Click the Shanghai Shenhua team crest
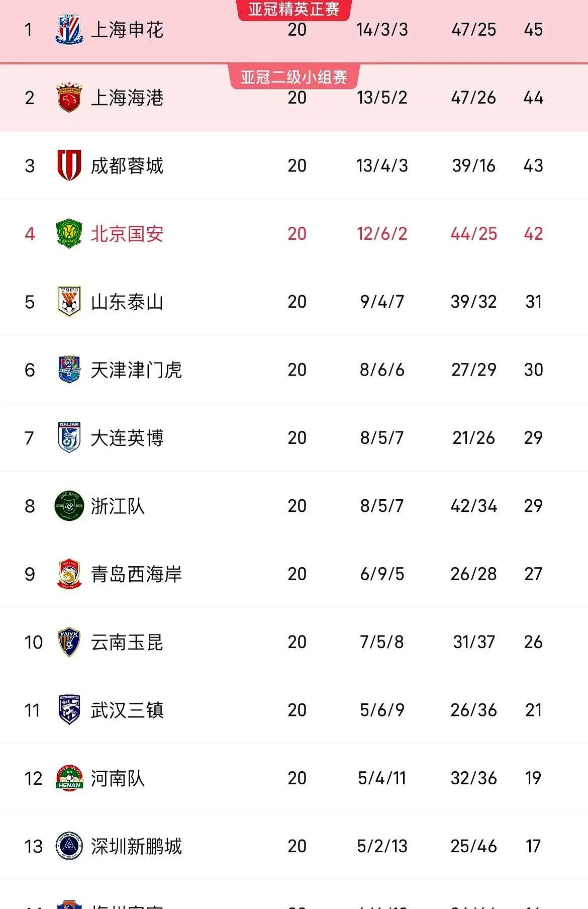 coord(69,30)
